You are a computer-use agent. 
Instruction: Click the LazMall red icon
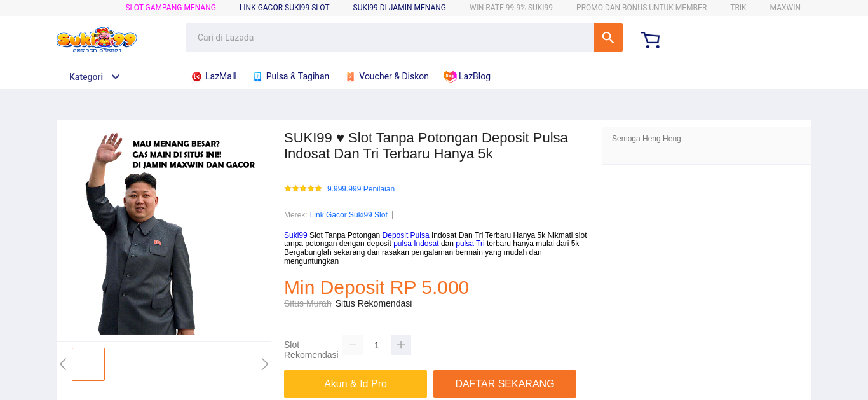[196, 77]
